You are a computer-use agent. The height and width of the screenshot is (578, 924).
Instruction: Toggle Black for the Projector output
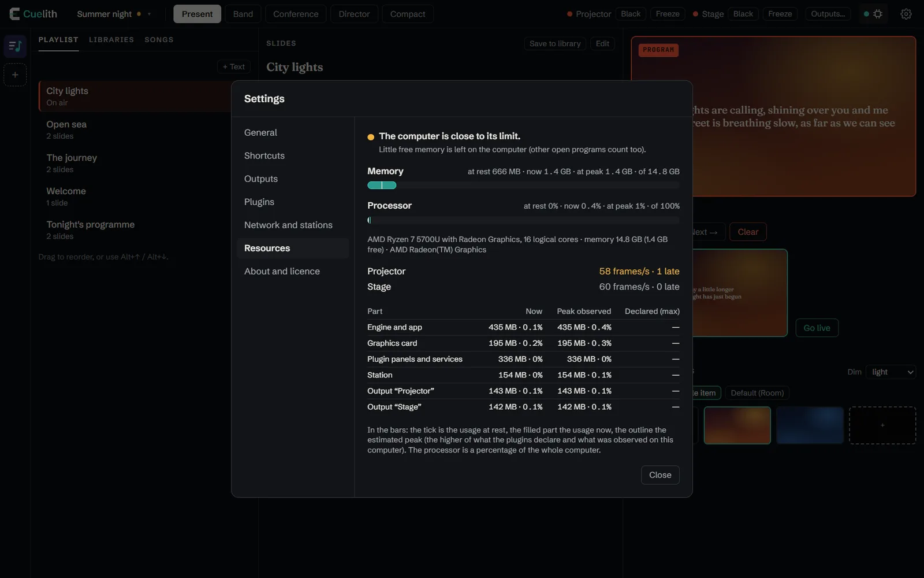click(631, 14)
